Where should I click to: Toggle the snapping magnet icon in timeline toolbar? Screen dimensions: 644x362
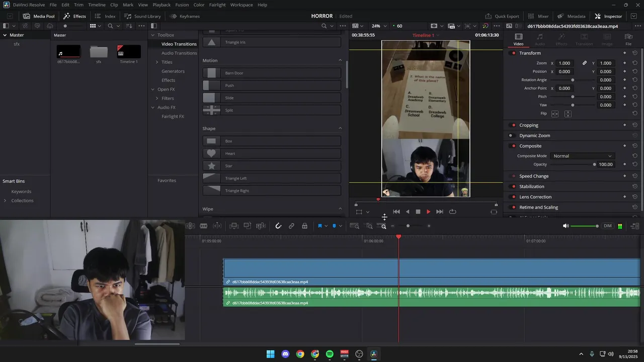[x=278, y=226]
